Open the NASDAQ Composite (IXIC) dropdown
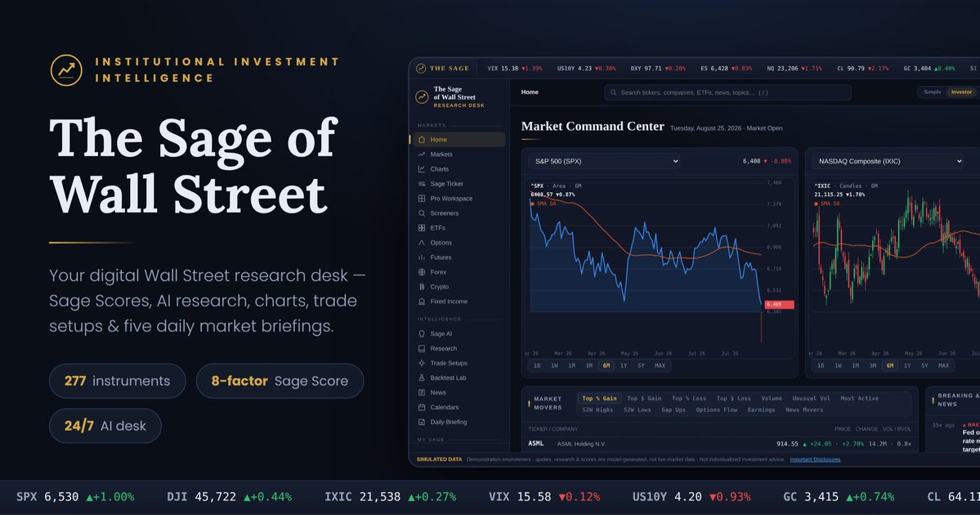 (x=888, y=161)
